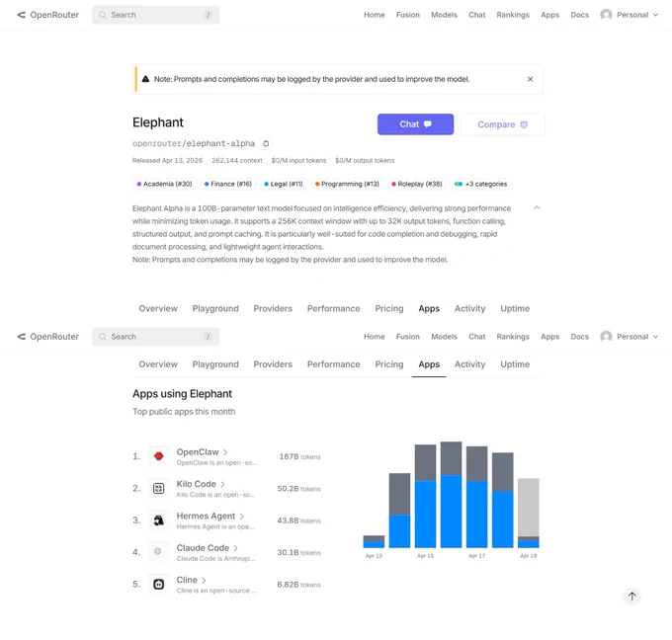Click the search field in the lower header
This screenshot has width=672, height=640.
pos(156,337)
